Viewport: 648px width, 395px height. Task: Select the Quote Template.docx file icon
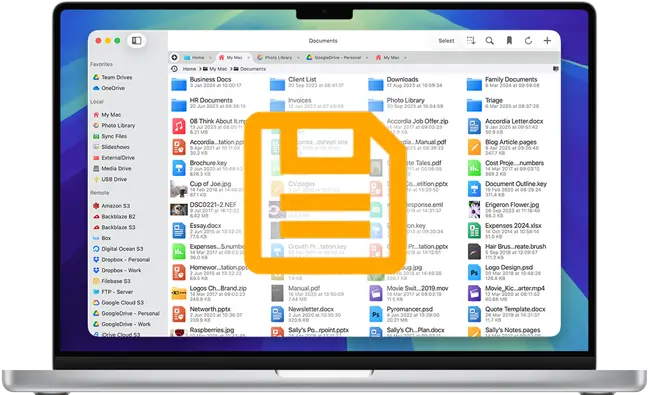pos(474,314)
